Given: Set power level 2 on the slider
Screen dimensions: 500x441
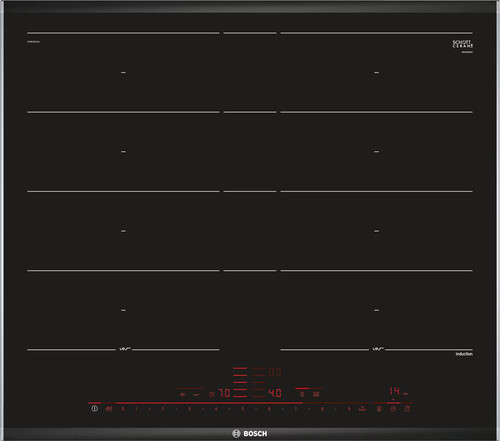Looking at the screenshot, I should (x=163, y=409).
